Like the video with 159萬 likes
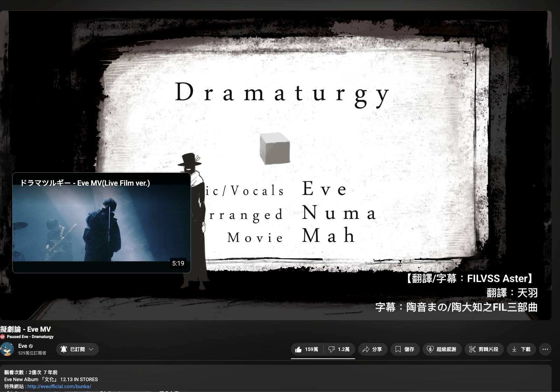Screen dimensions: 560x392 [307, 349]
